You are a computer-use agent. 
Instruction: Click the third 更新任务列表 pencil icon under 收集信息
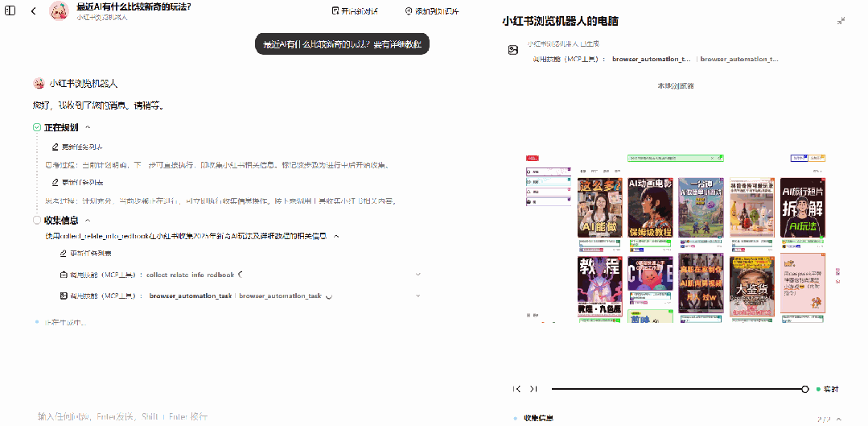tap(63, 253)
